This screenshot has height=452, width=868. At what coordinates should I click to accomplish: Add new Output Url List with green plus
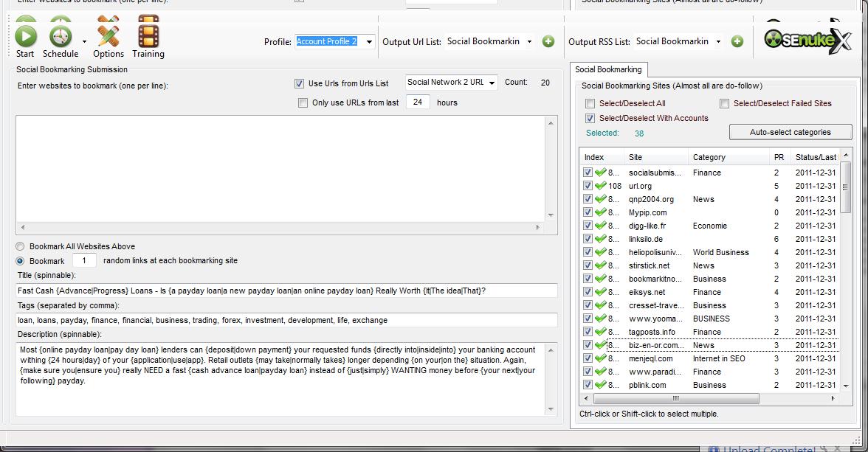coord(548,41)
